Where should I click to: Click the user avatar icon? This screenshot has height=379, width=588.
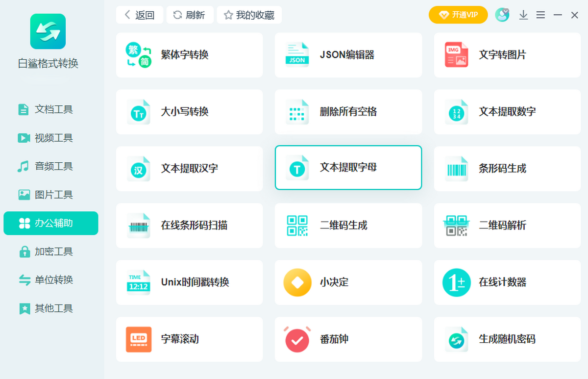(x=502, y=15)
